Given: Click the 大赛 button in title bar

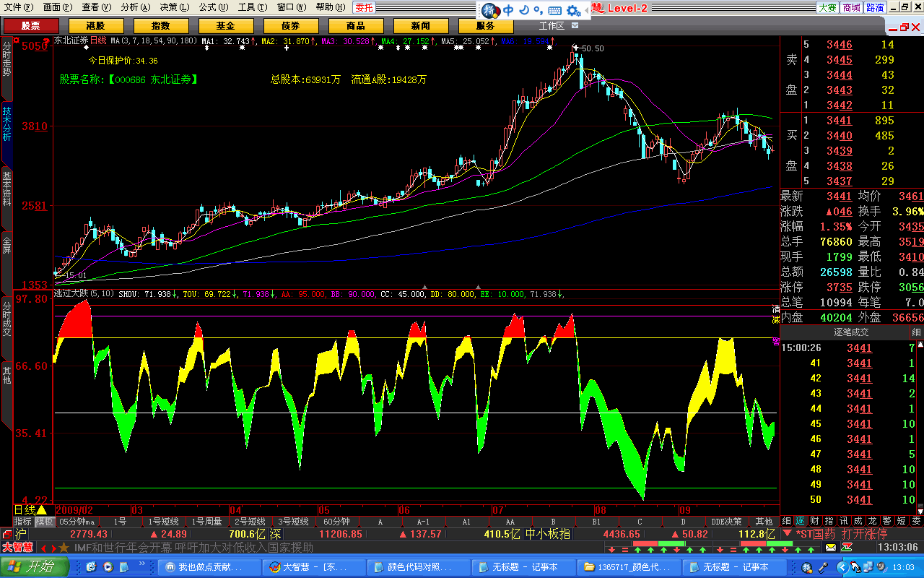Looking at the screenshot, I should pos(827,7).
